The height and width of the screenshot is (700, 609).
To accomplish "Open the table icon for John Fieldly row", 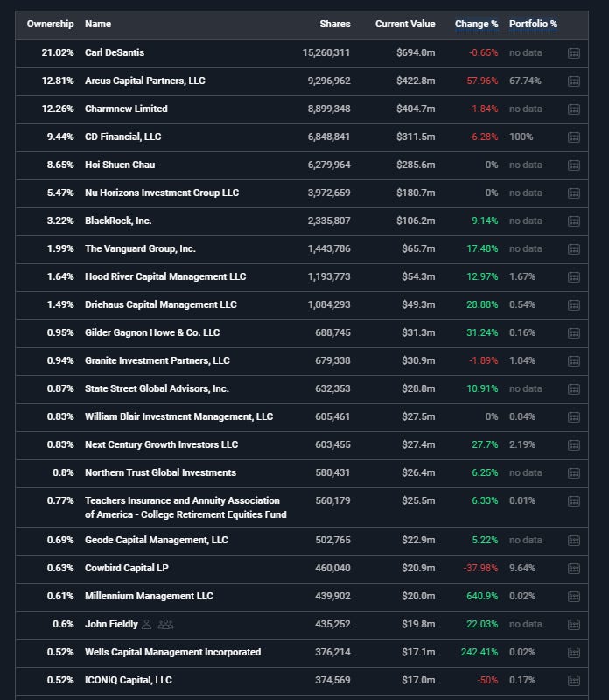I will pos(574,625).
